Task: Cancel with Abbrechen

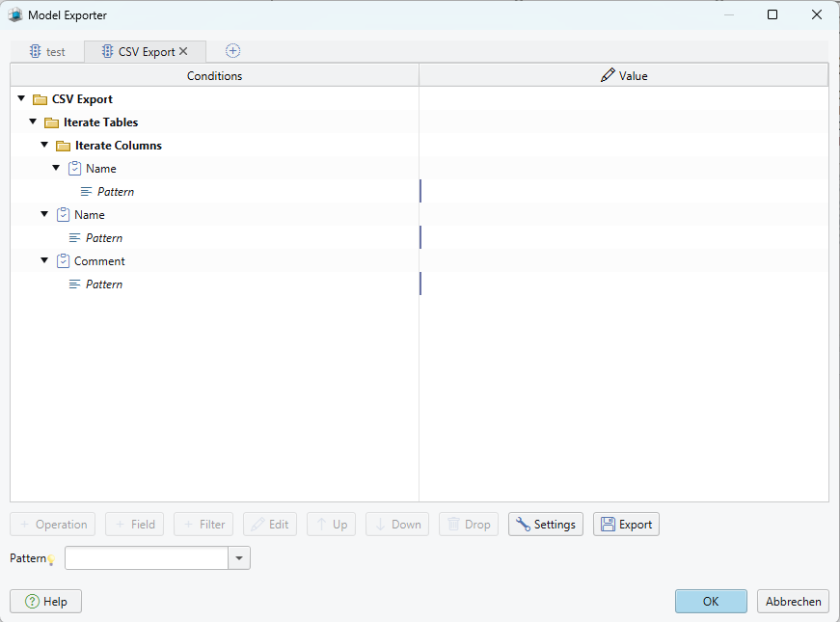Action: coord(793,601)
